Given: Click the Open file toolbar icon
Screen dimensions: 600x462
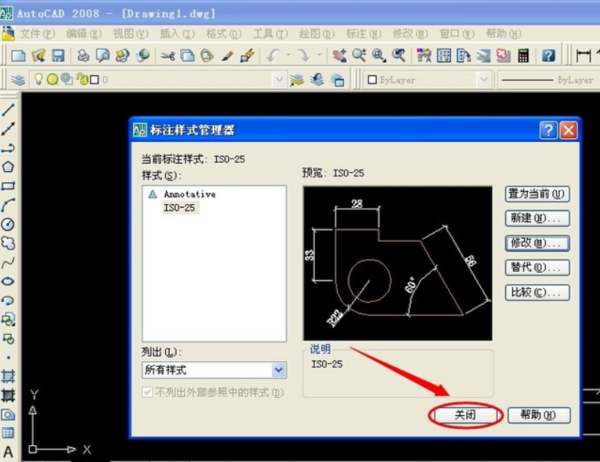Looking at the screenshot, I should [x=38, y=56].
